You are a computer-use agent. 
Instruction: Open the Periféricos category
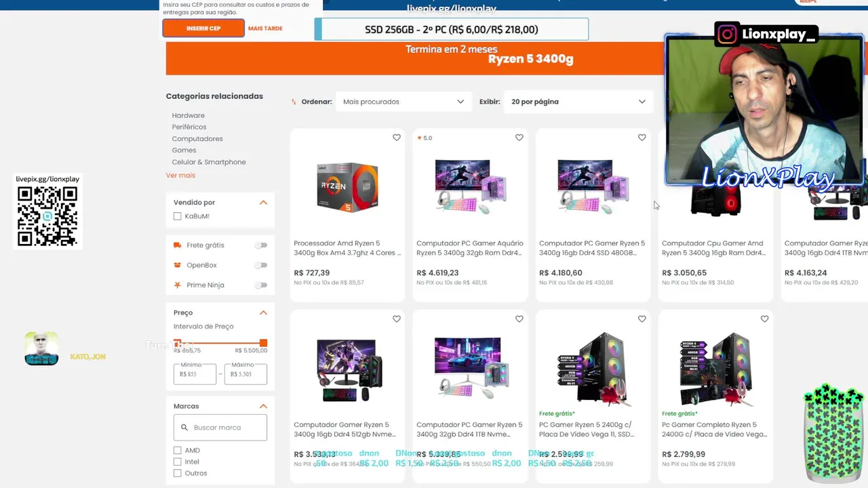[x=189, y=127]
